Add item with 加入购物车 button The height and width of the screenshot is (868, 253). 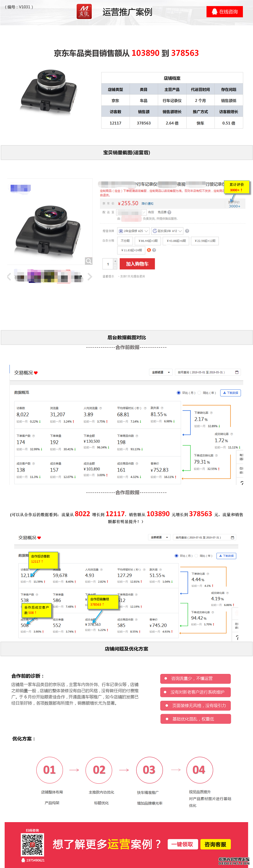click(x=137, y=264)
